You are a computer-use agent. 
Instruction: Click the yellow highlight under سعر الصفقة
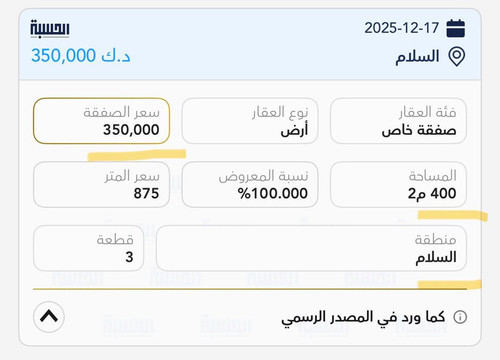tap(137, 155)
